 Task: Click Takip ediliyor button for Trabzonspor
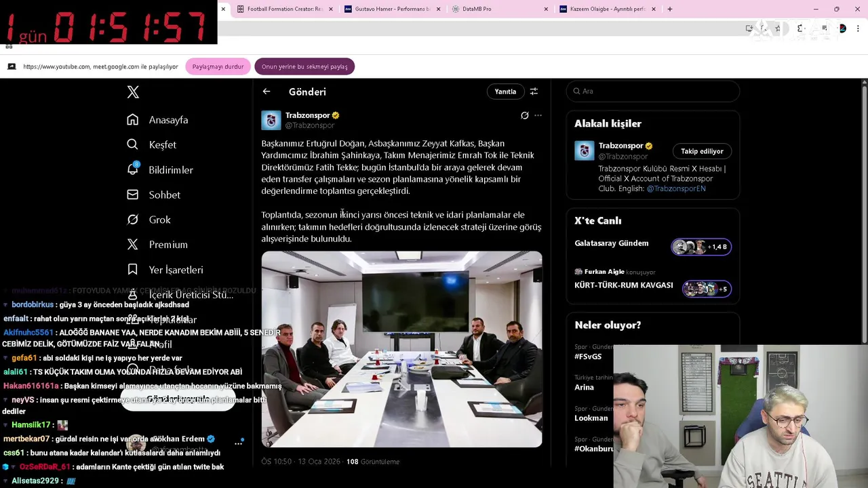click(x=702, y=151)
